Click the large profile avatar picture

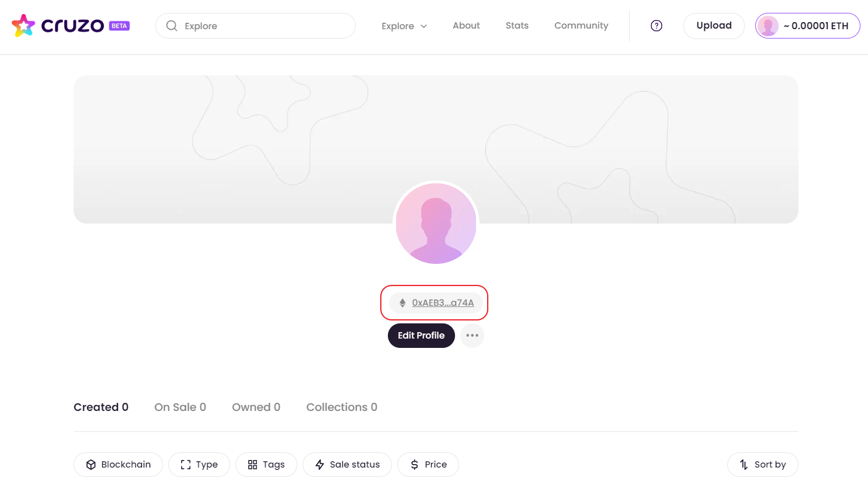436,224
